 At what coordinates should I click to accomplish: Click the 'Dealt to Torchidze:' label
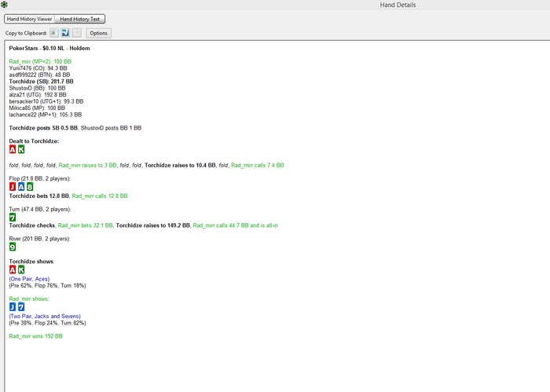coord(34,141)
